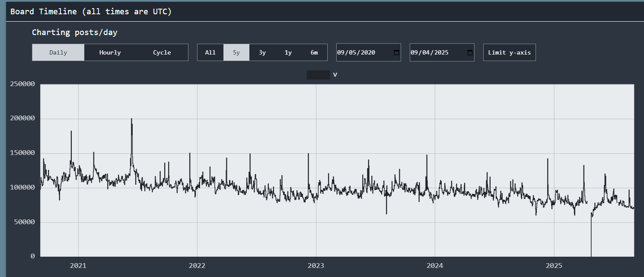Select the 3y time range

coord(262,52)
